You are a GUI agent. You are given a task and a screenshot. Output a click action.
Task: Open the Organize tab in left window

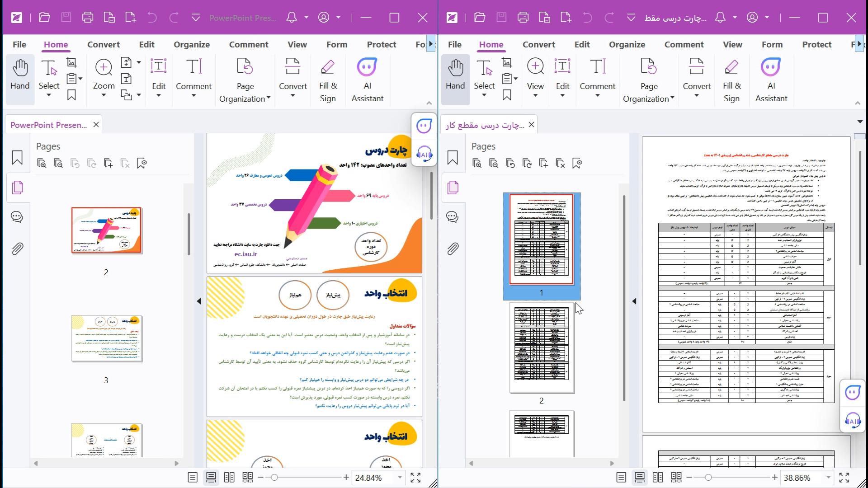(x=192, y=44)
